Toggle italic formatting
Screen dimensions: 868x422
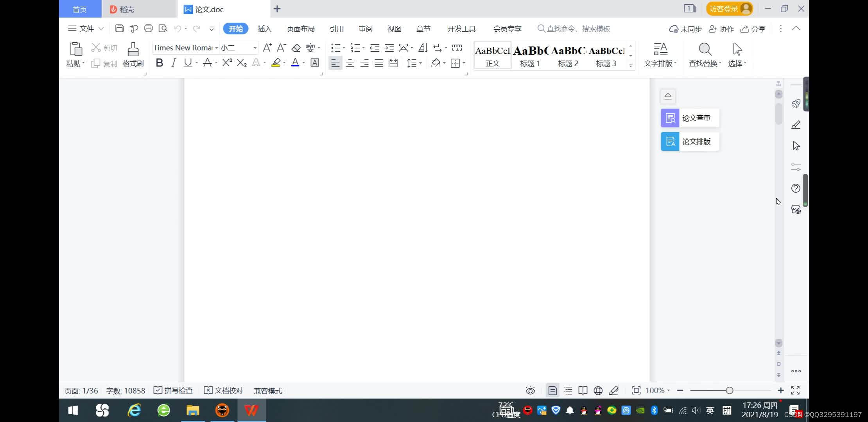pyautogui.click(x=174, y=63)
